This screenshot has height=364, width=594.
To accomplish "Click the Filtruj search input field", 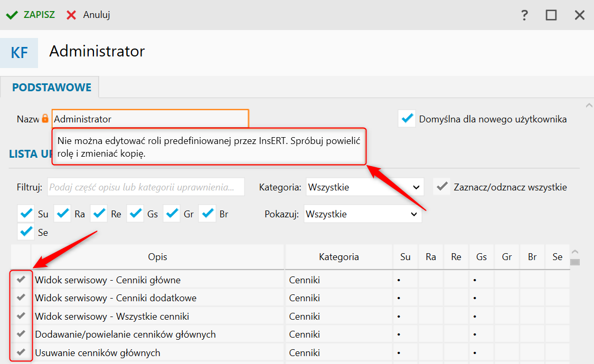I will (x=146, y=187).
